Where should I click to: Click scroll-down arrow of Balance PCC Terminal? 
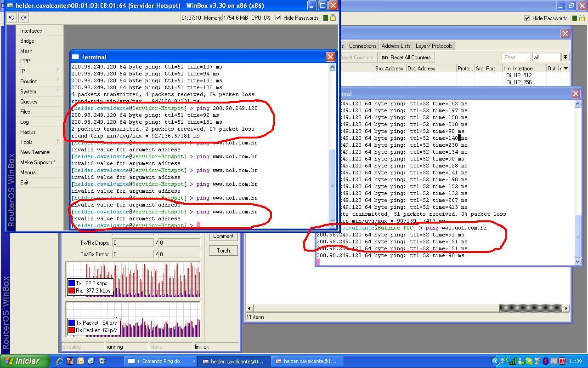[578, 261]
